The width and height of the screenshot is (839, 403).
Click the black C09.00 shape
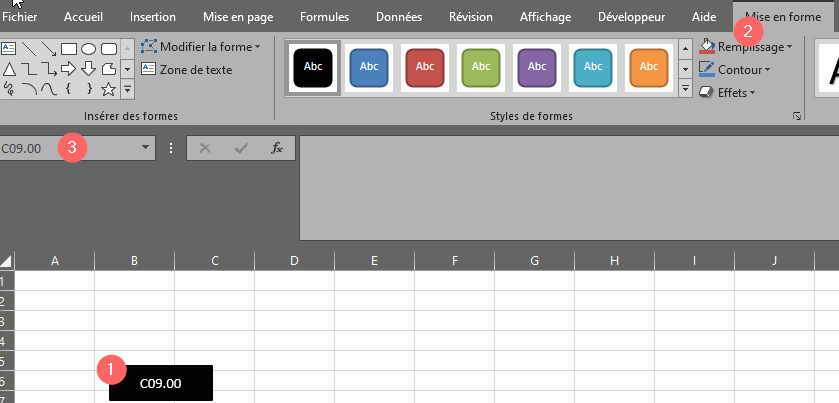[160, 383]
